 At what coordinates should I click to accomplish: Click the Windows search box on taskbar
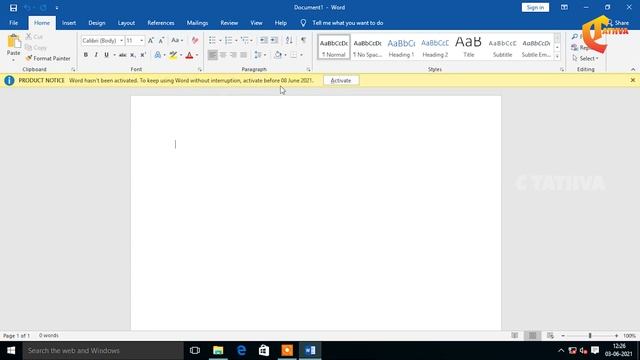point(103,351)
